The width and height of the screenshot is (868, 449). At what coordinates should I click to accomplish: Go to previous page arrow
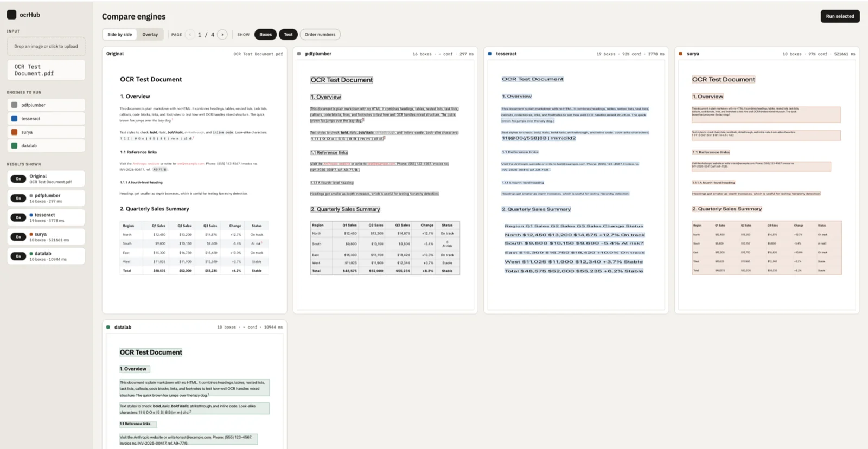click(190, 35)
